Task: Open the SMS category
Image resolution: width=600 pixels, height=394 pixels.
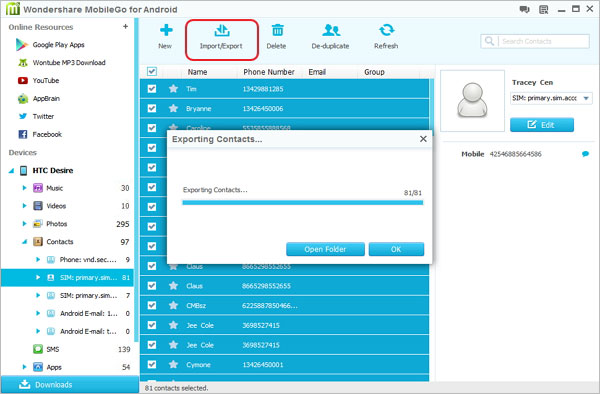Action: click(53, 349)
